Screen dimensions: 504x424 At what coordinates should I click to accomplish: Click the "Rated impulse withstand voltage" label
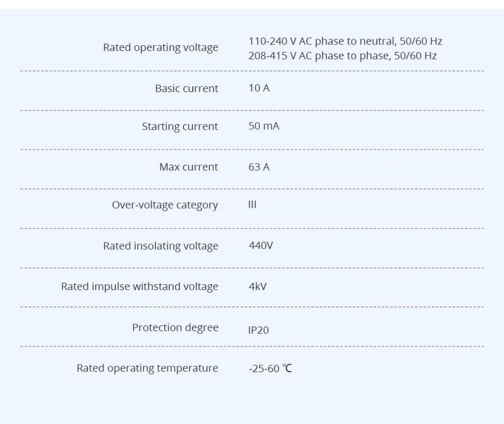pyautogui.click(x=140, y=287)
